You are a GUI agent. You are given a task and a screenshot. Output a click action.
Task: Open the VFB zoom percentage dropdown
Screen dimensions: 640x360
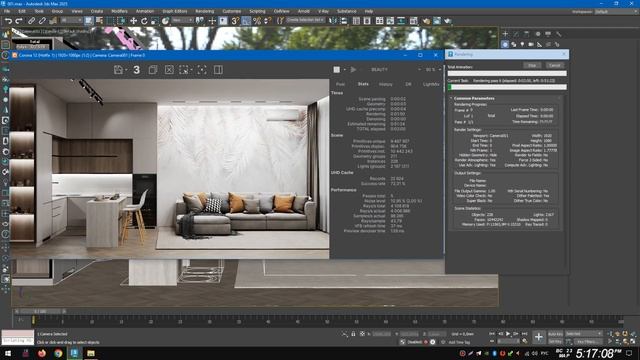click(x=433, y=70)
